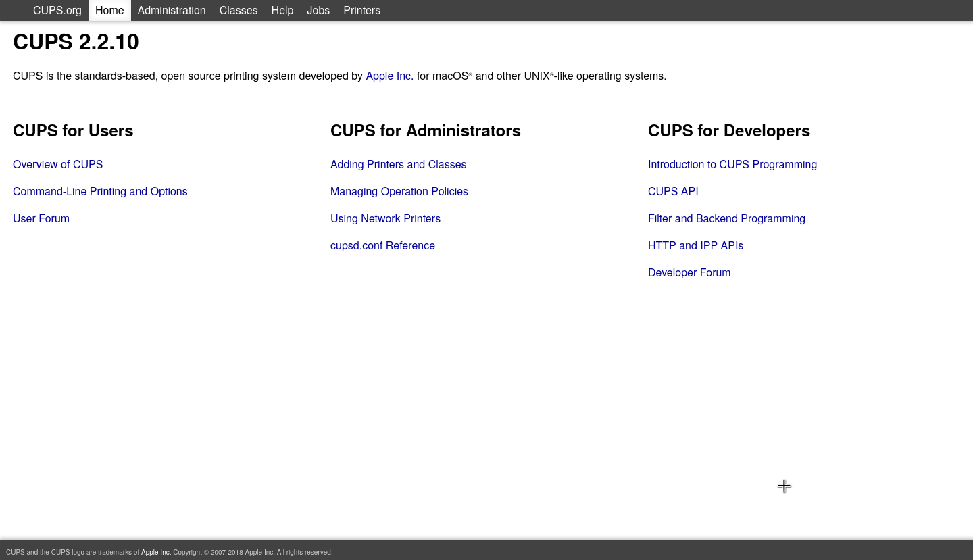Visit the Developer Forum link
This screenshot has width=973, height=560.
(689, 272)
